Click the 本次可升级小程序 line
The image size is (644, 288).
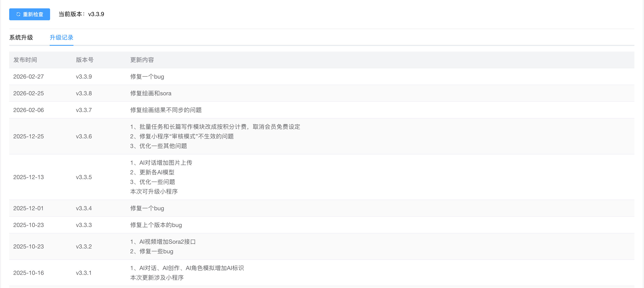154,192
